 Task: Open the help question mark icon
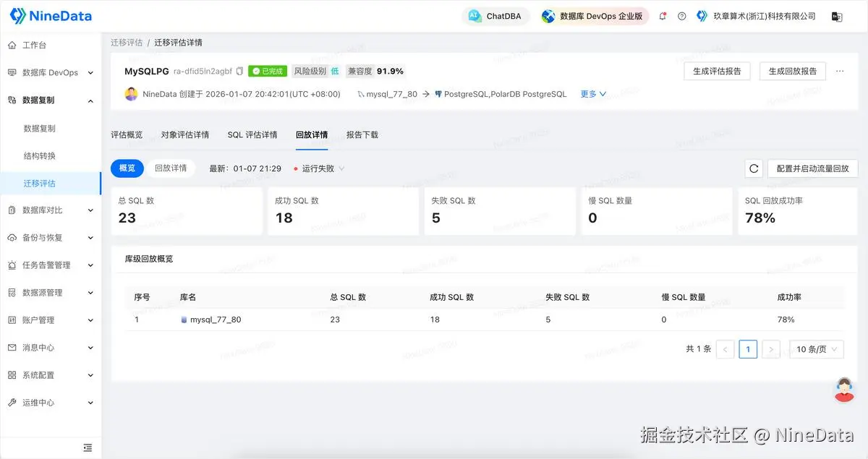(681, 16)
